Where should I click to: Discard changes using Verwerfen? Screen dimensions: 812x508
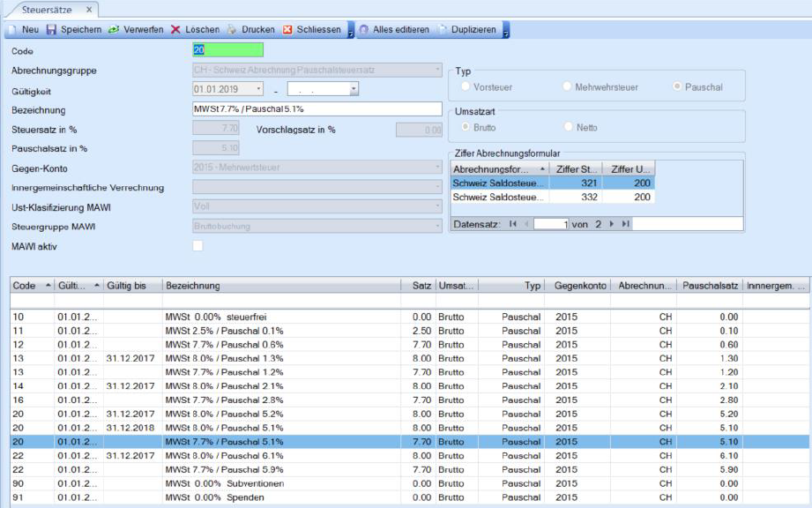coord(135,30)
